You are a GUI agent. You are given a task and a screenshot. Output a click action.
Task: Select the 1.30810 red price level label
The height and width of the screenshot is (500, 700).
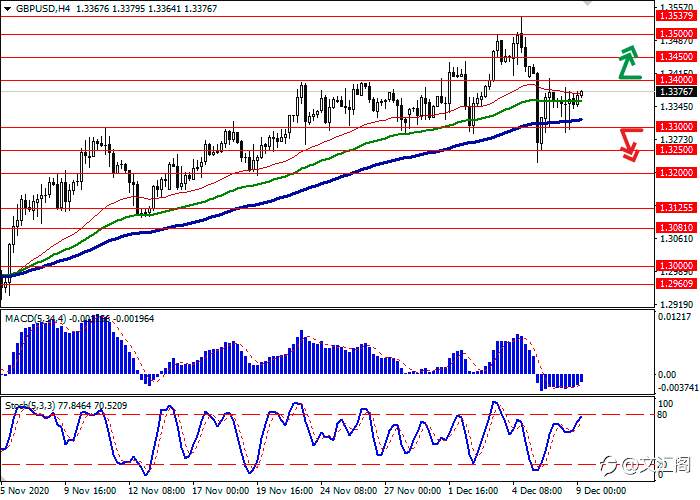[676, 228]
